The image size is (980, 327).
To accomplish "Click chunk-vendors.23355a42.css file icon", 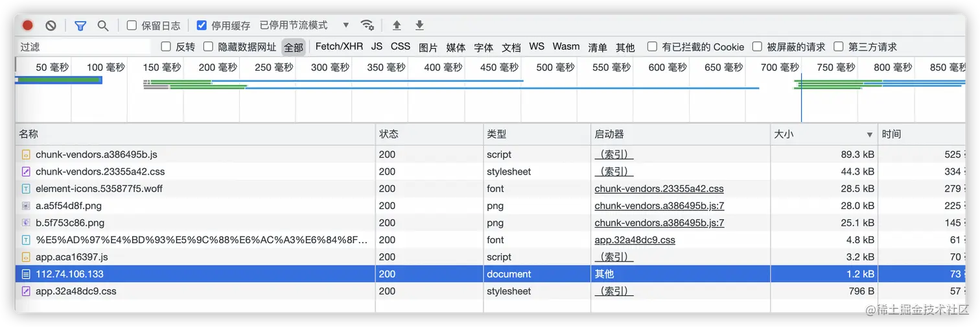I will click(26, 172).
